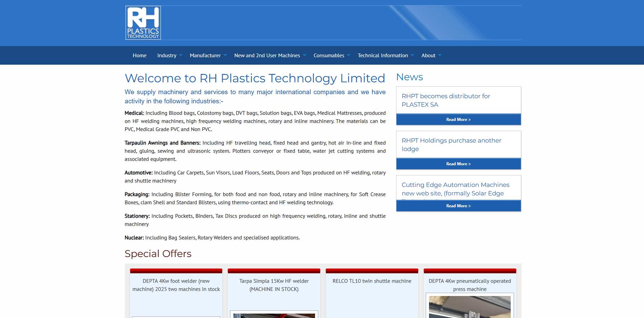Open DEPTA 4Kw foot welder offer
The image size is (644, 318).
(176, 285)
